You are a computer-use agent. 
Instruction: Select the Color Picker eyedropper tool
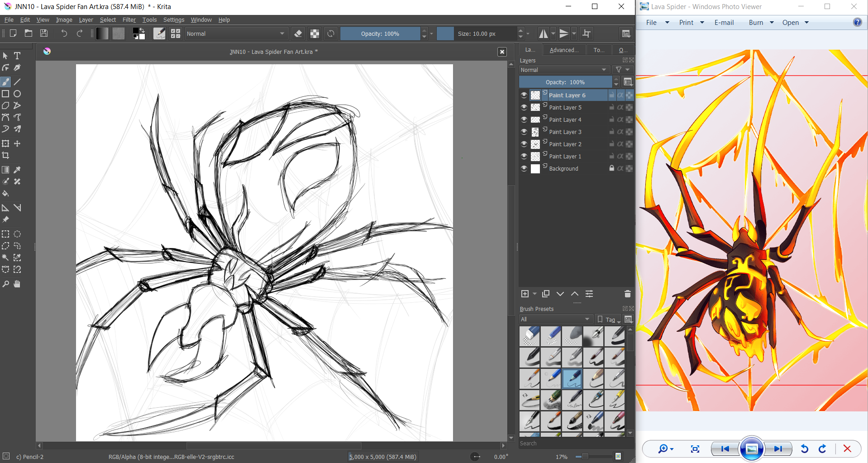click(x=17, y=170)
